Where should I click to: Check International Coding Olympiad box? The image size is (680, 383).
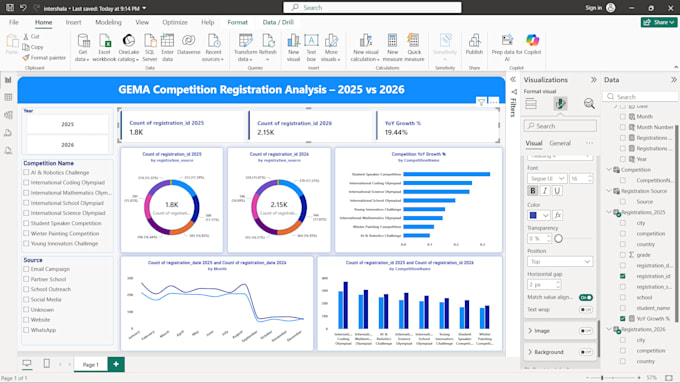pos(26,182)
